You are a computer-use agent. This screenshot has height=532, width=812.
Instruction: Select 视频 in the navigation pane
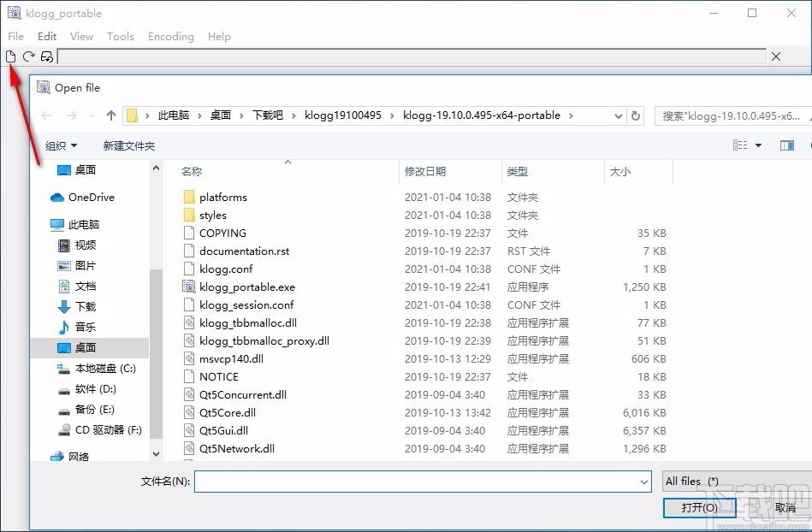(x=77, y=245)
